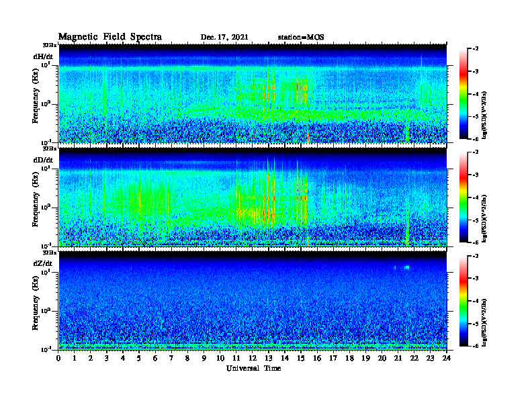Viewport: 532px width, 411px height.
Task: Click the "Magnetic Field Spectra" title
Action: [x=110, y=37]
